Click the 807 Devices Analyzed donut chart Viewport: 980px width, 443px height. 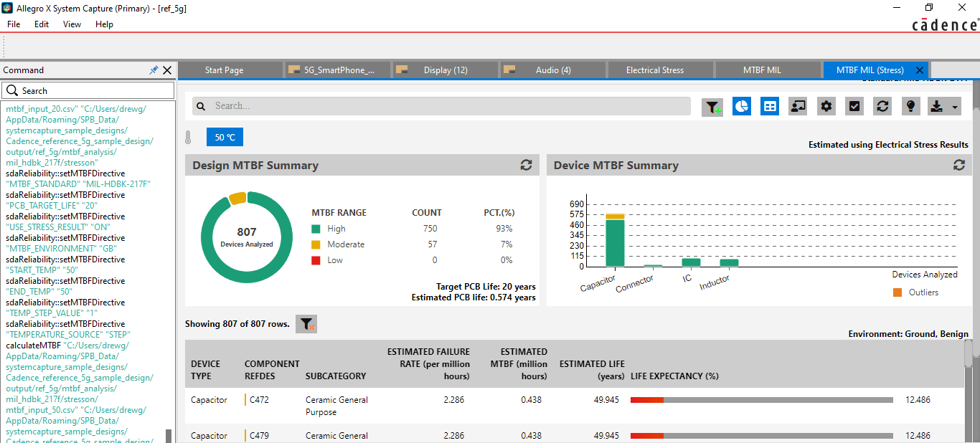[x=247, y=237]
